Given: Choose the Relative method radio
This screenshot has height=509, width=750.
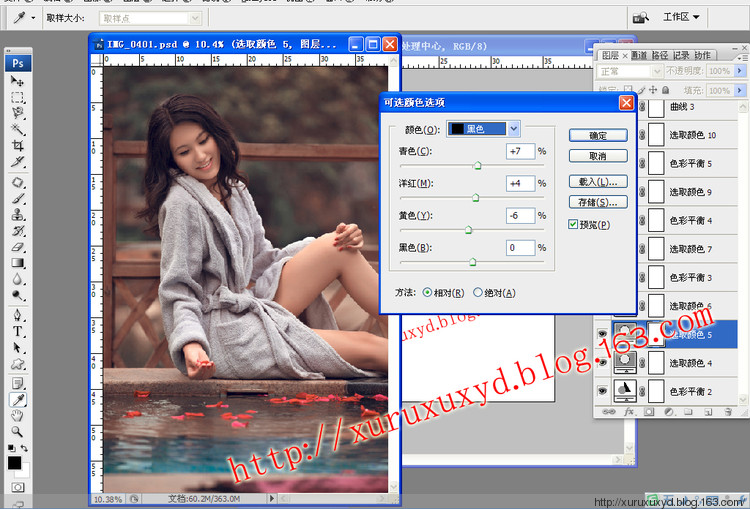Looking at the screenshot, I should [x=427, y=292].
